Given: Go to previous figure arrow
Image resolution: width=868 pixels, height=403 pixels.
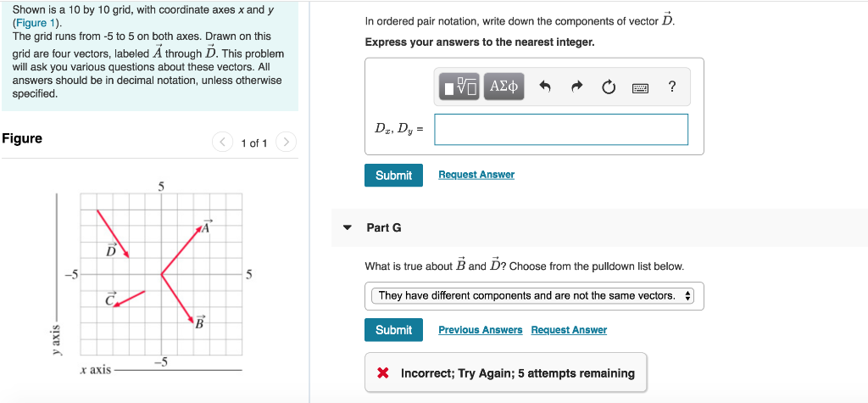Looking at the screenshot, I should (x=222, y=143).
